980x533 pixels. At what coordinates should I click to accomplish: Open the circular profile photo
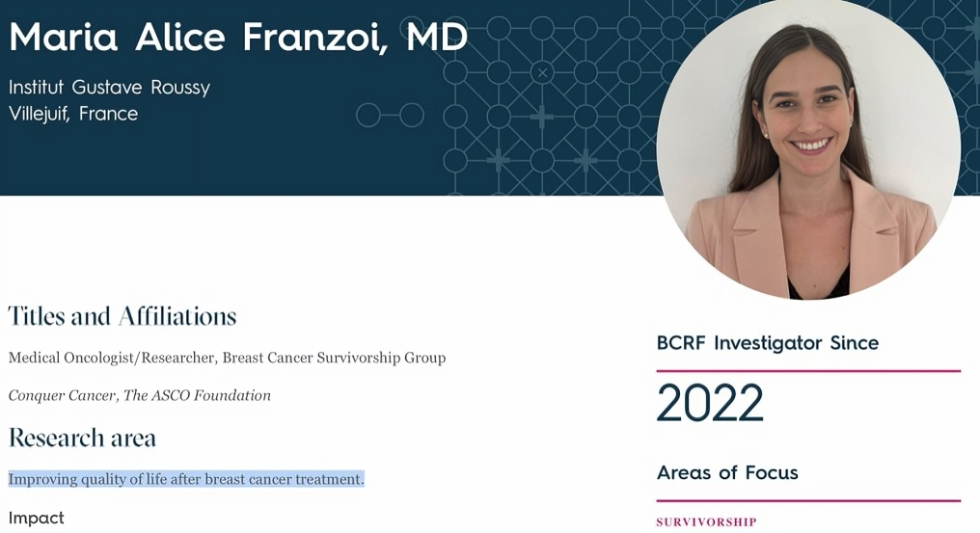pos(808,147)
